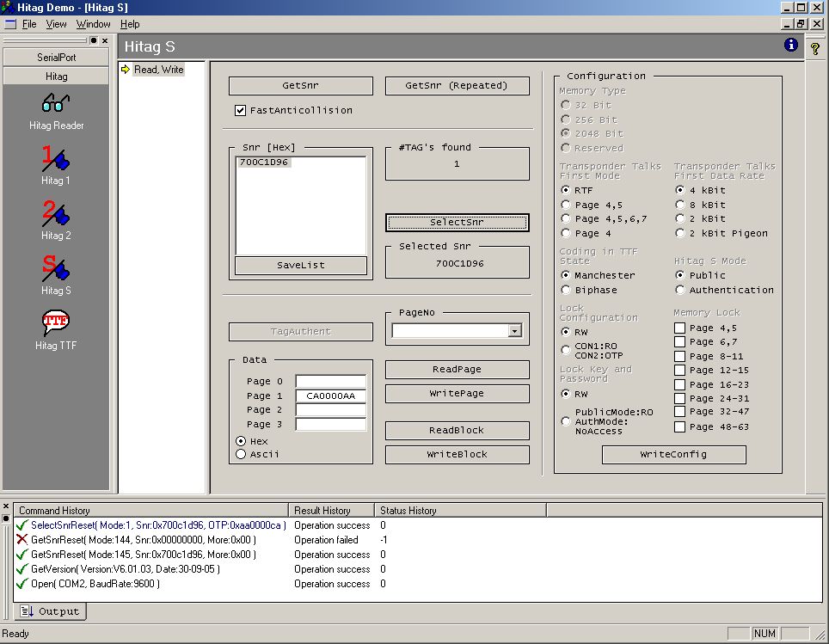
Task: Check Memory Lock Page 4,5
Action: click(680, 328)
